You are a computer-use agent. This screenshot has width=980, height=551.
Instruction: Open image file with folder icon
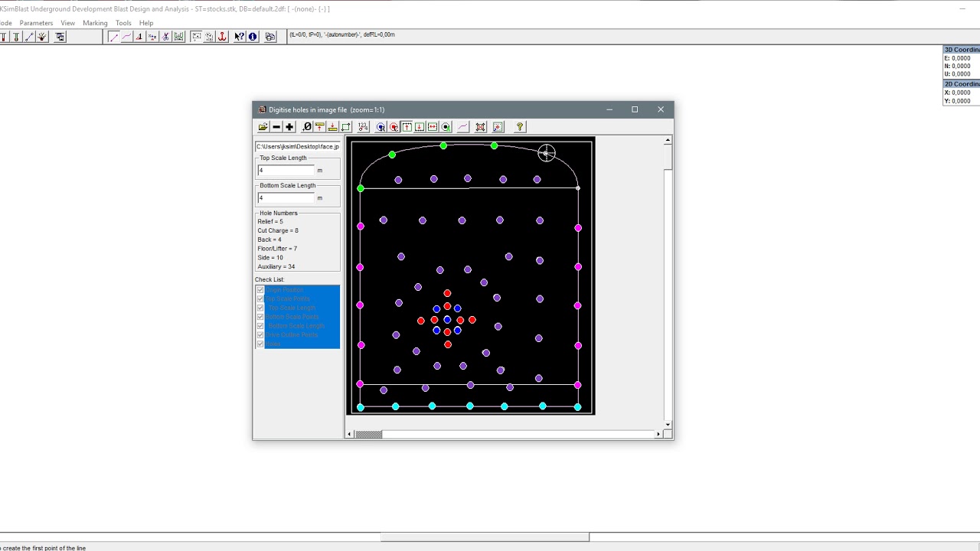pyautogui.click(x=263, y=127)
